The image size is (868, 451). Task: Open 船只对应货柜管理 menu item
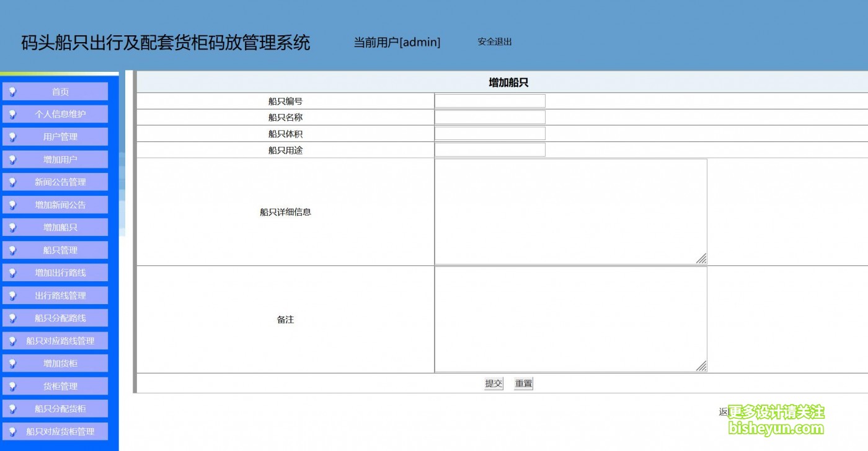[60, 431]
